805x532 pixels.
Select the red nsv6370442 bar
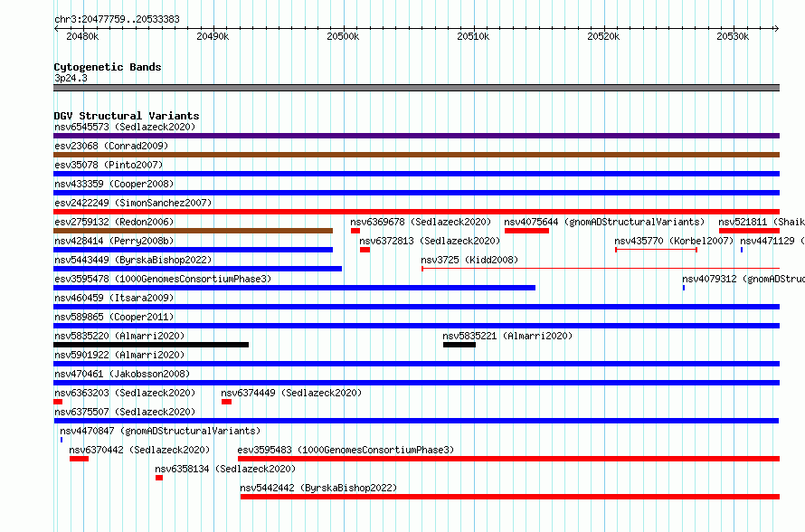[79, 459]
